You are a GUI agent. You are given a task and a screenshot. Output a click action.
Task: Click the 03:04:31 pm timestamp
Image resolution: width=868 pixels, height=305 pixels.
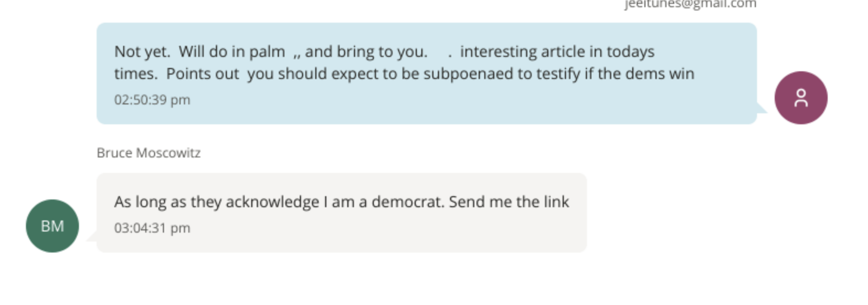152,228
